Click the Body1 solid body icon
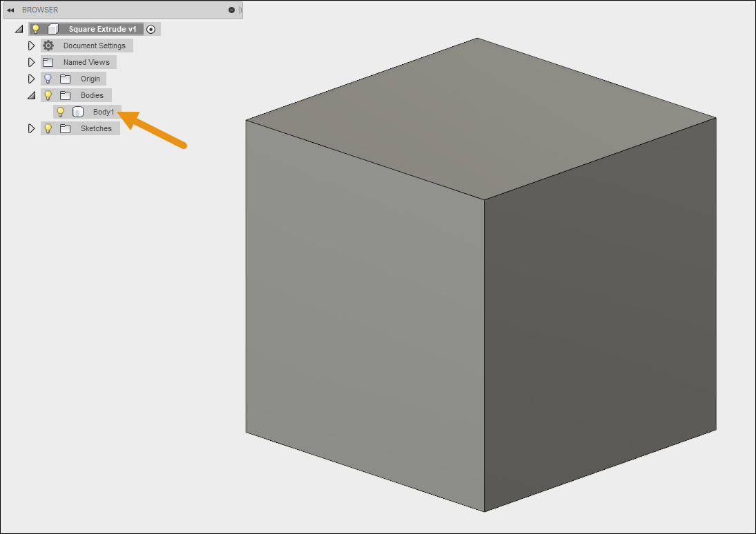The width and height of the screenshot is (756, 534). pyautogui.click(x=77, y=112)
